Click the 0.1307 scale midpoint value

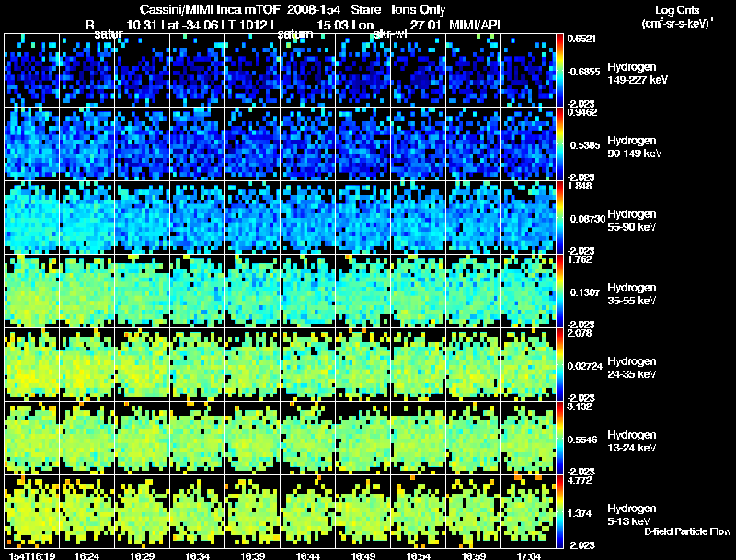click(585, 292)
